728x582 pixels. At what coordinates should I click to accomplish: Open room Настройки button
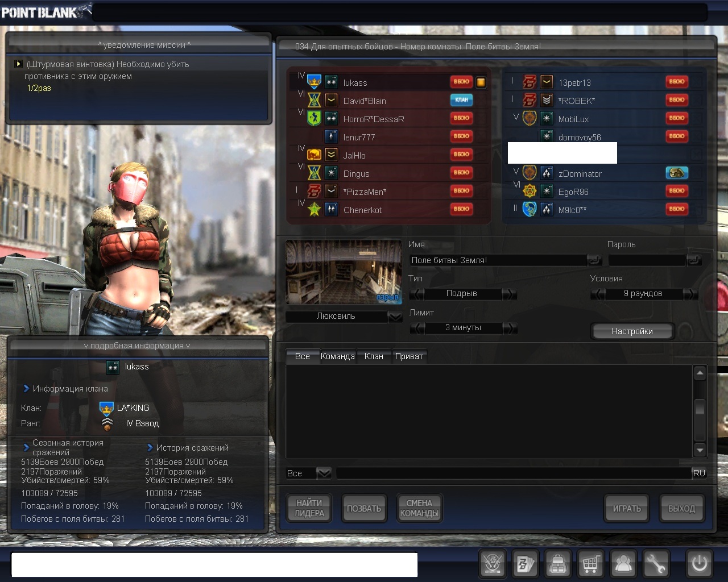[x=632, y=331]
